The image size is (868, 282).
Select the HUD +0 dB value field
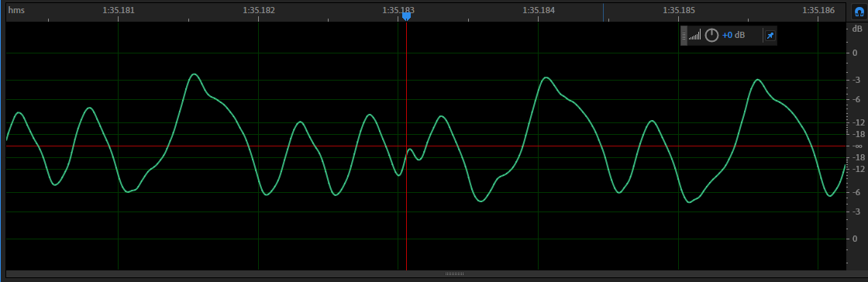[733, 36]
